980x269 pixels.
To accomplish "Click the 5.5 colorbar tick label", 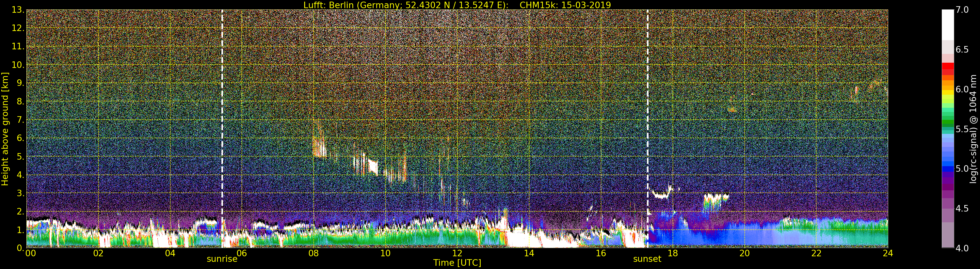I will [x=962, y=129].
